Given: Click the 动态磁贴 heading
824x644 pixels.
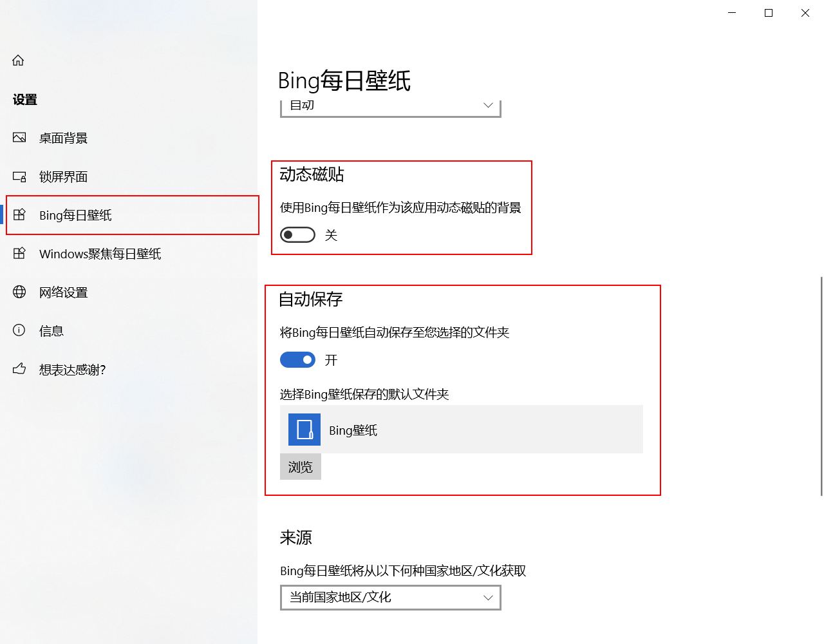Looking at the screenshot, I should tap(312, 175).
